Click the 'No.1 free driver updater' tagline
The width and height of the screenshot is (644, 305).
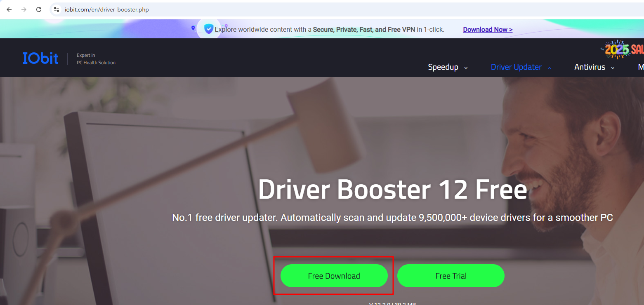click(392, 217)
